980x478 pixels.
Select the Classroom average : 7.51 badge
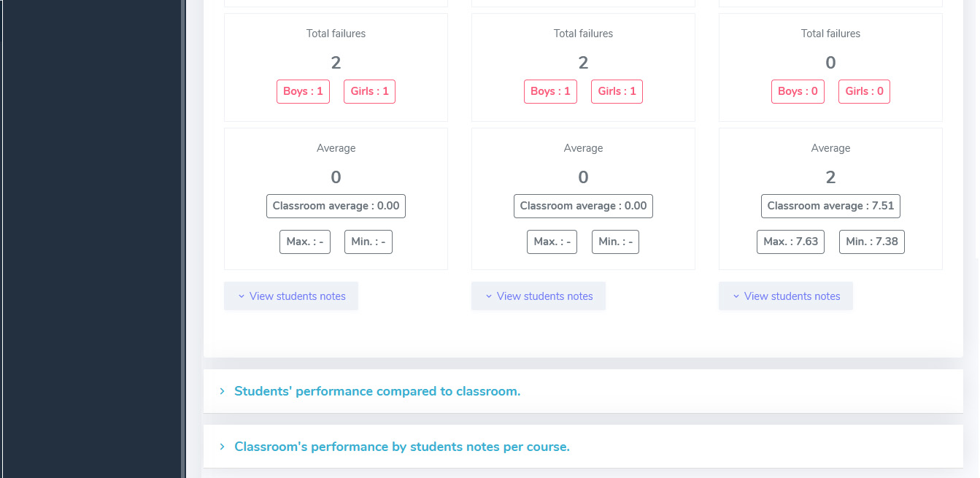(x=830, y=206)
